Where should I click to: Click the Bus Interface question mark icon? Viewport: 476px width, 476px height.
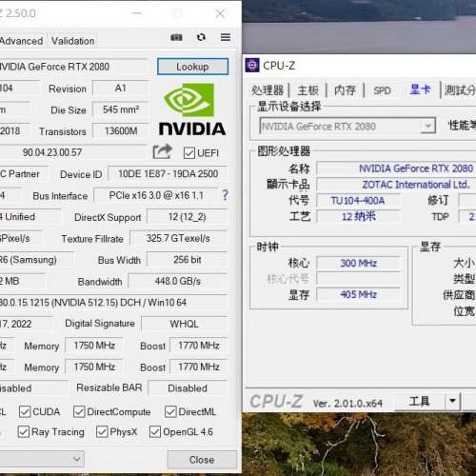[x=225, y=195]
